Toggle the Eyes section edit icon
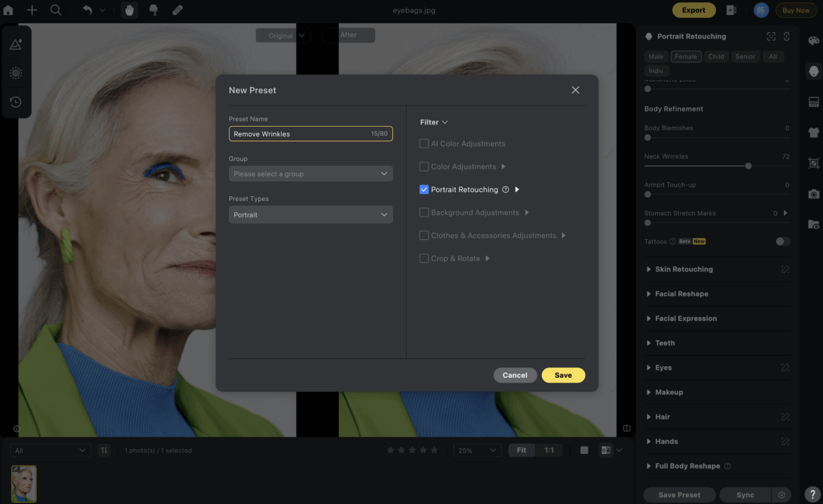The height and width of the screenshot is (504, 823). pyautogui.click(x=785, y=368)
